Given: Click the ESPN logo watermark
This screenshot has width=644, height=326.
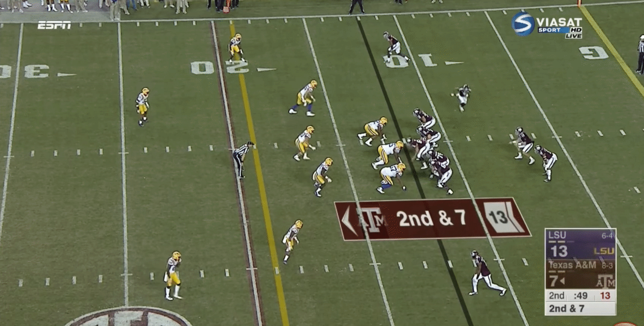Looking at the screenshot, I should pyautogui.click(x=54, y=25).
